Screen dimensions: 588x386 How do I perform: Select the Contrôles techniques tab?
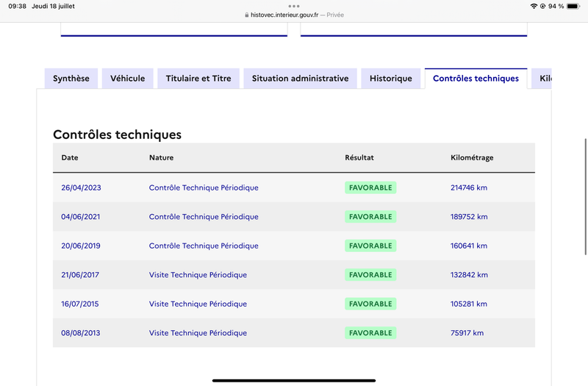tap(476, 79)
